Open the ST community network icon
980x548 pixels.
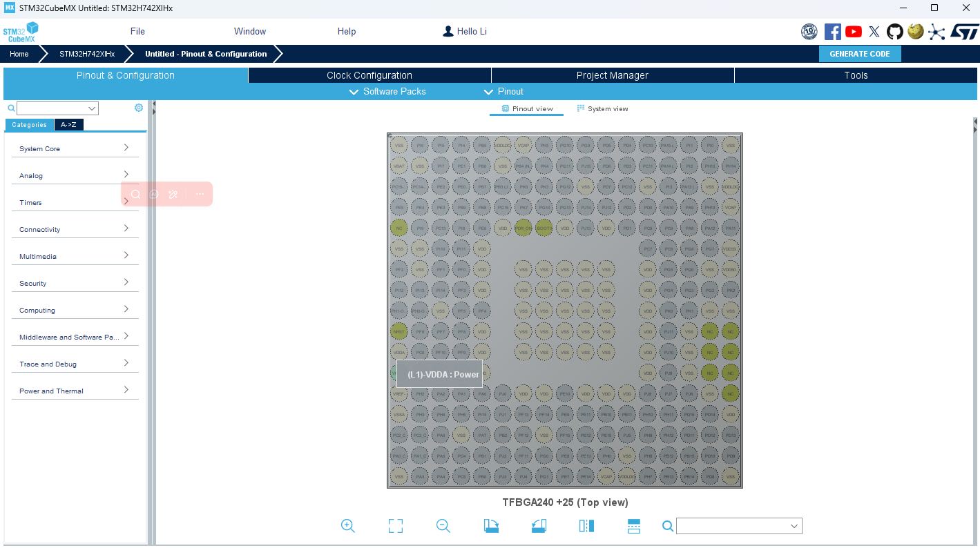point(936,32)
